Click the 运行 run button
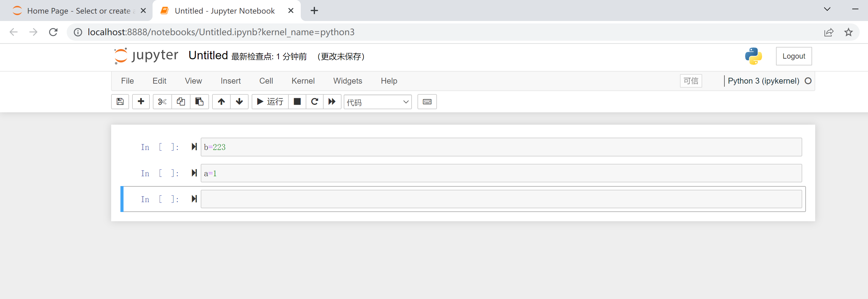This screenshot has width=868, height=299. 270,102
